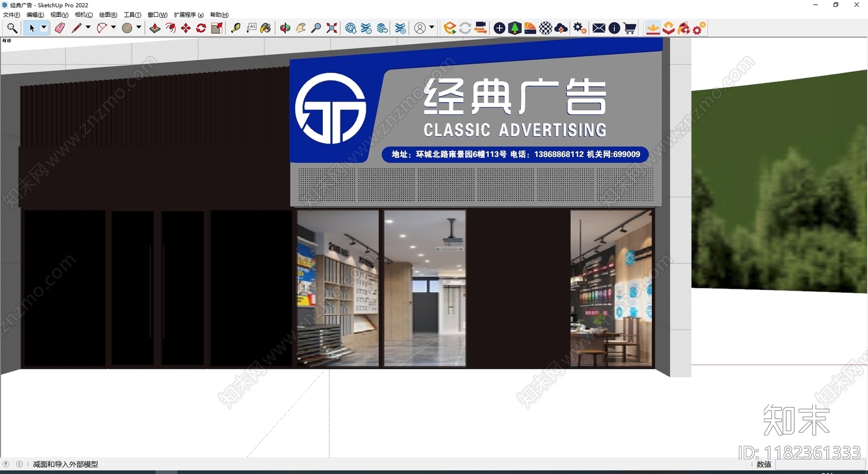Expand the Line tool dropdown arrow
Viewport: 868px width, 474px height.
pos(88,27)
